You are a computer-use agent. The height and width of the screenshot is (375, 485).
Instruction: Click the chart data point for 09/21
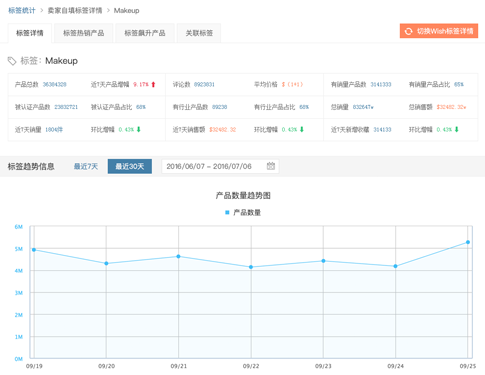178,256
